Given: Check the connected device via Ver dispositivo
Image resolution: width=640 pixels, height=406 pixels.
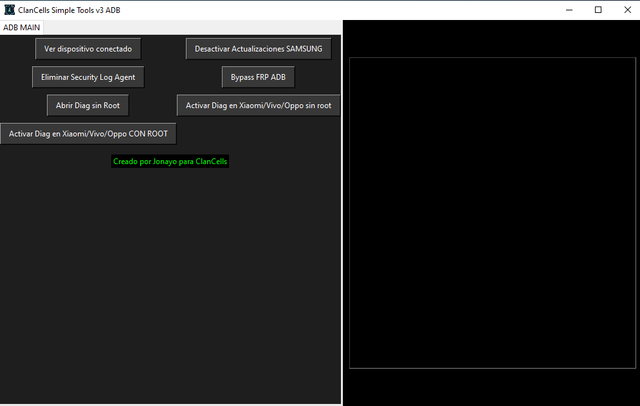Looking at the screenshot, I should point(88,49).
